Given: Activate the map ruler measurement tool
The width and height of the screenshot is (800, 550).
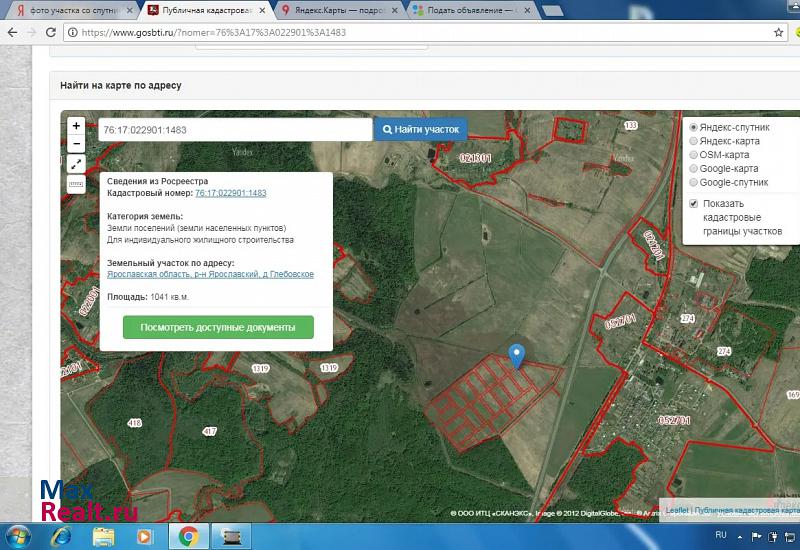Looking at the screenshot, I should 77,184.
